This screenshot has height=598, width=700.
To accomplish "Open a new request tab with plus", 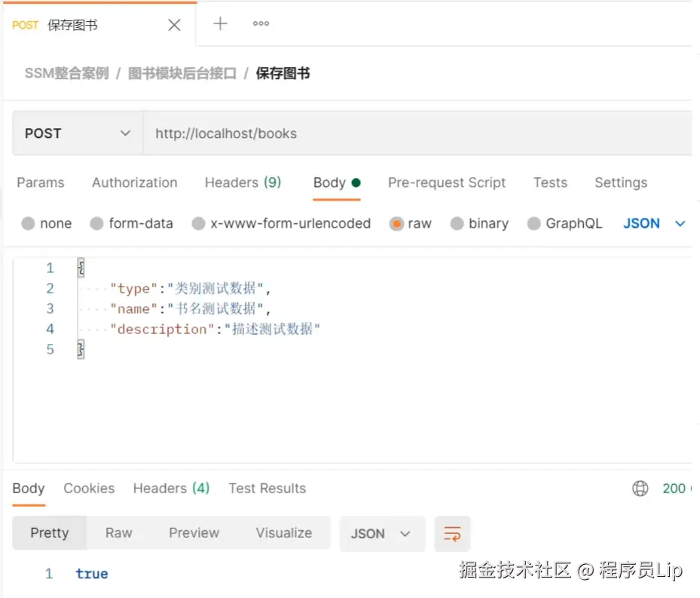I will (x=220, y=23).
